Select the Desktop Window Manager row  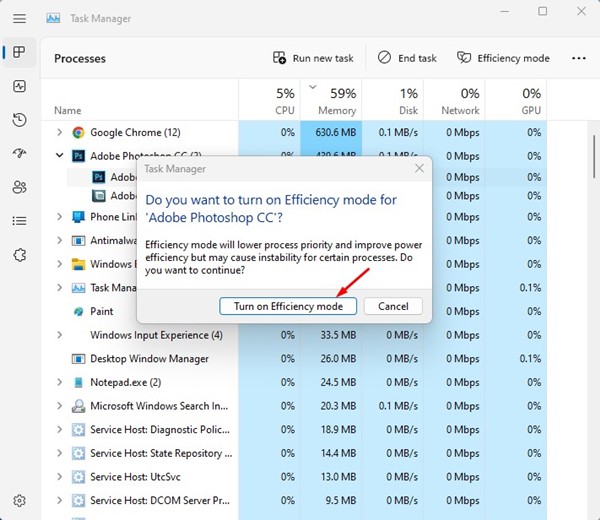click(294, 359)
